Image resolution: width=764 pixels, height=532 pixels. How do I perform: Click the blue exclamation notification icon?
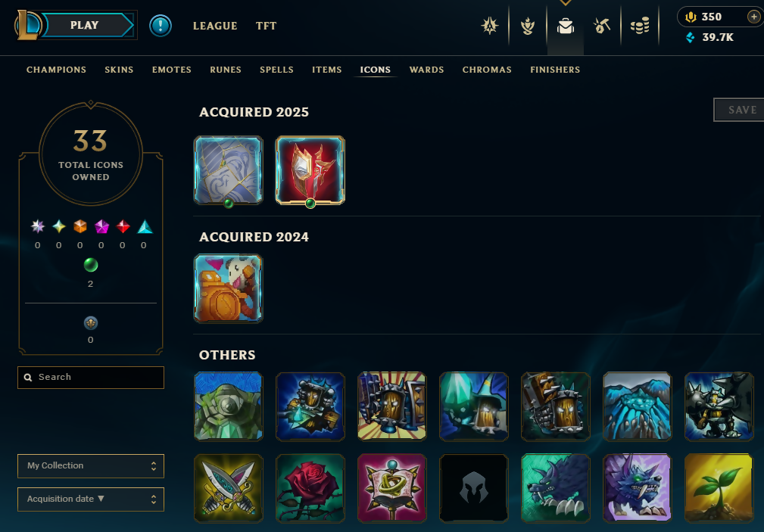(x=161, y=25)
